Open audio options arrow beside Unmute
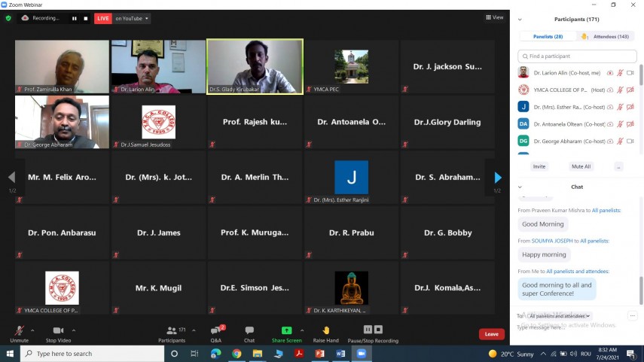 [x=32, y=330]
